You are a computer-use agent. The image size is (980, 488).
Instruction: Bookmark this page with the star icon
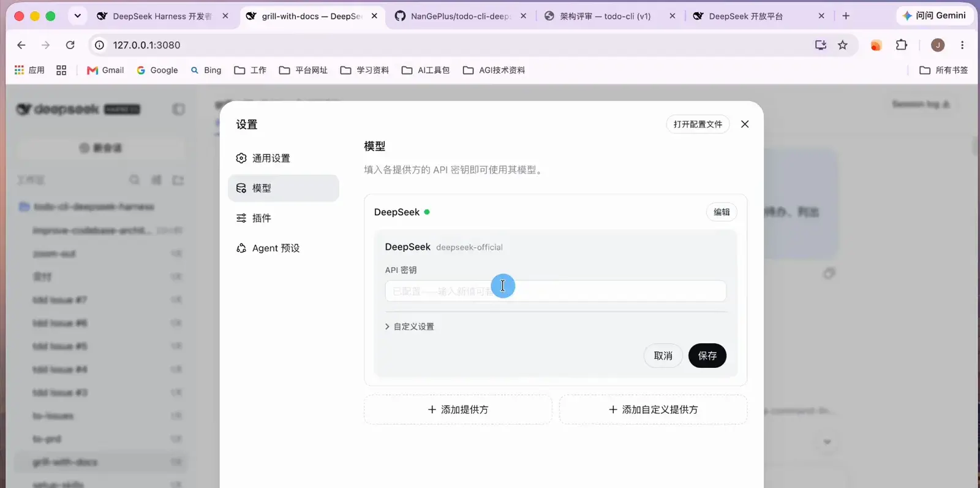coord(843,45)
